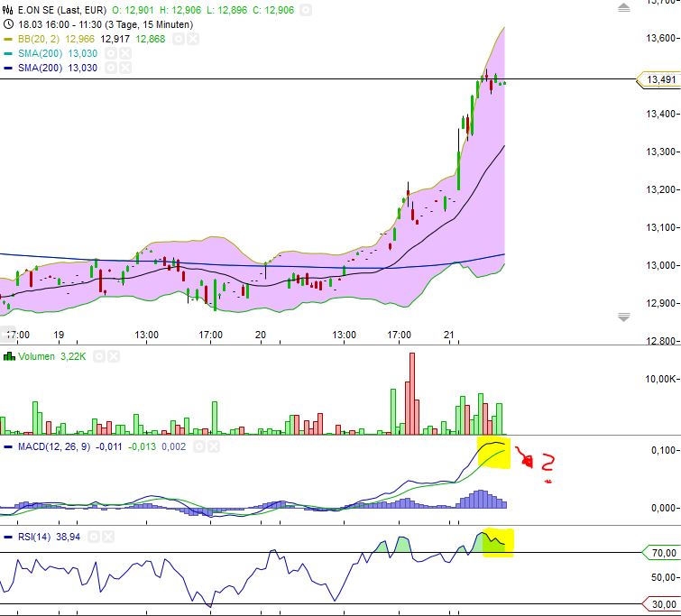
Task: Open settings for the dark blue SMA(200) indicator
Action: pyautogui.click(x=111, y=68)
